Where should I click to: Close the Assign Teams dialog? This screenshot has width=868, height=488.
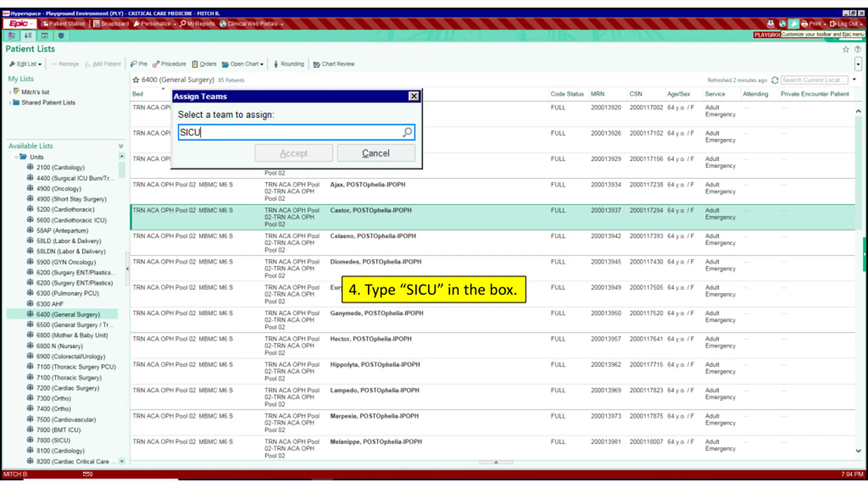coord(414,96)
